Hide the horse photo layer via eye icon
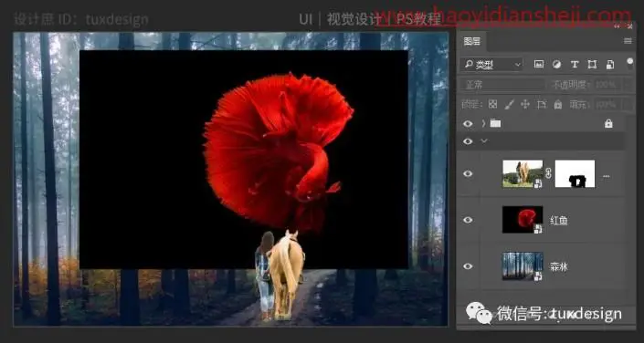 (x=468, y=174)
